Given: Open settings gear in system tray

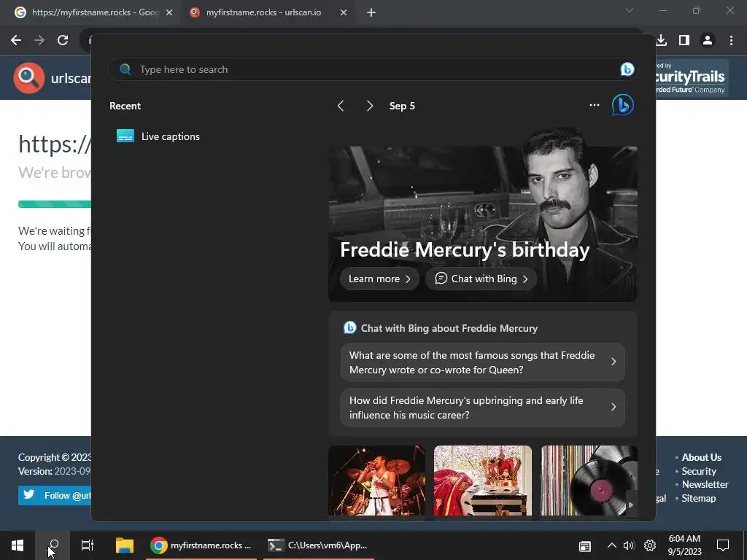Looking at the screenshot, I should coord(650,545).
